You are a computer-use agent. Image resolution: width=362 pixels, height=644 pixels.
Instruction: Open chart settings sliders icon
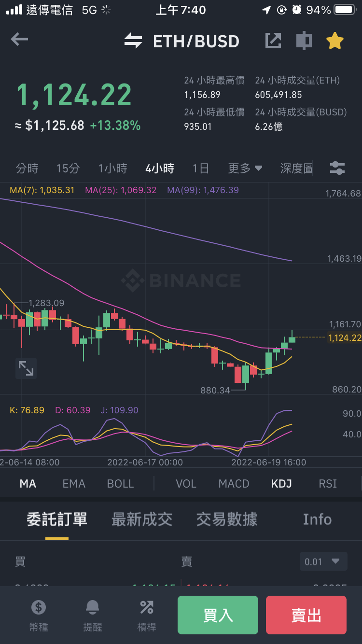click(x=337, y=168)
